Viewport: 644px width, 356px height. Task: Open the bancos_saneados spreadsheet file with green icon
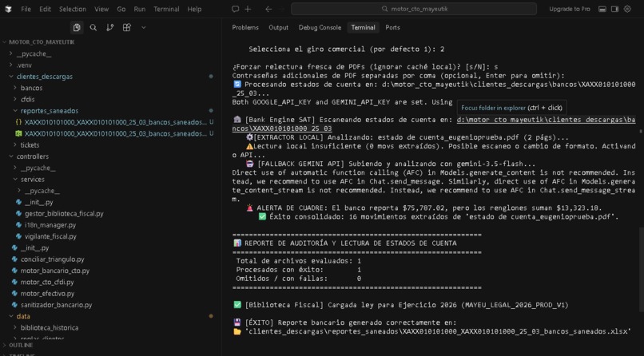tap(115, 134)
